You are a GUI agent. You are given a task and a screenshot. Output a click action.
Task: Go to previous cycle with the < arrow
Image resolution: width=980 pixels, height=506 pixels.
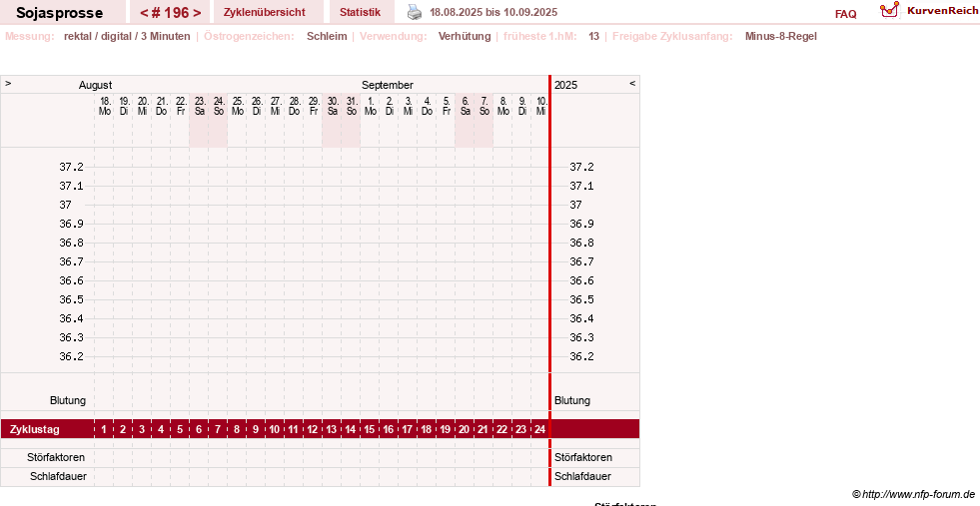coord(144,13)
